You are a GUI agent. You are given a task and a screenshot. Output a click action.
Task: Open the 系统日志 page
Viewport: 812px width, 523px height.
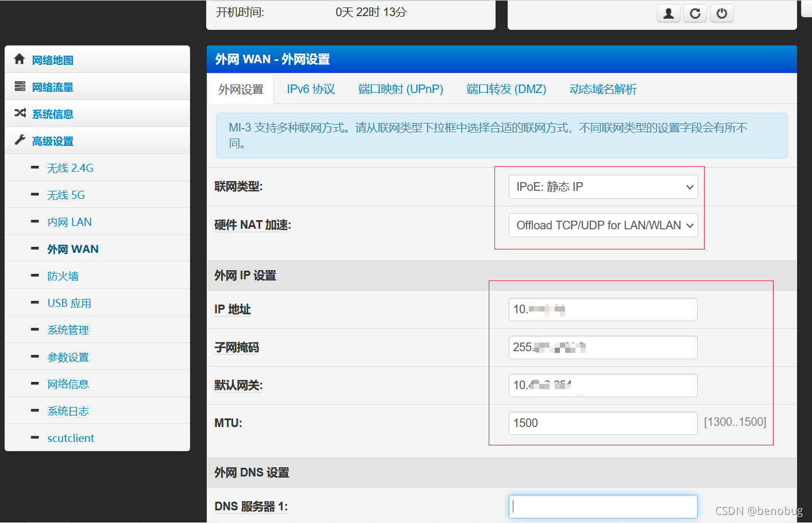click(97, 411)
